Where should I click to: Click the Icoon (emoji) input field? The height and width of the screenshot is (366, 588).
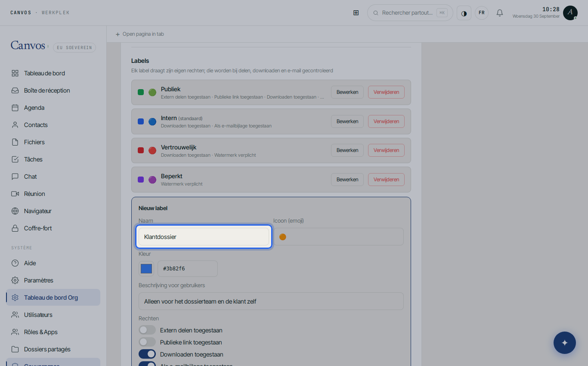338,237
